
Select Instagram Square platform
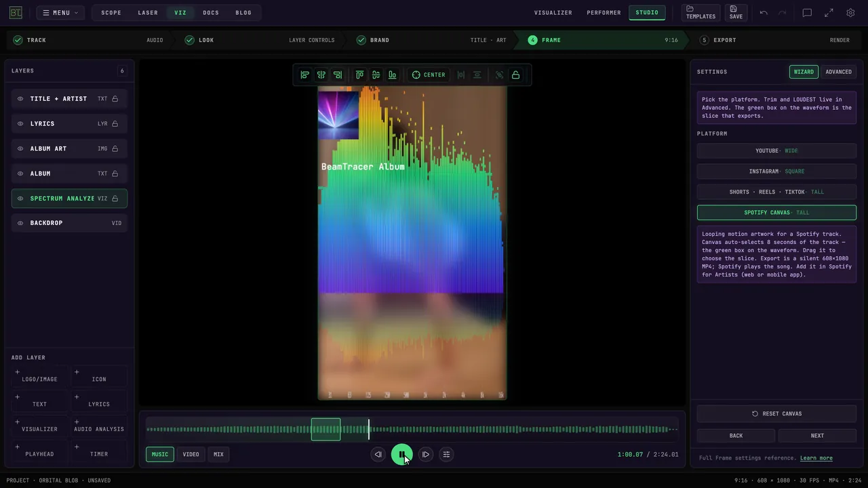click(x=776, y=171)
